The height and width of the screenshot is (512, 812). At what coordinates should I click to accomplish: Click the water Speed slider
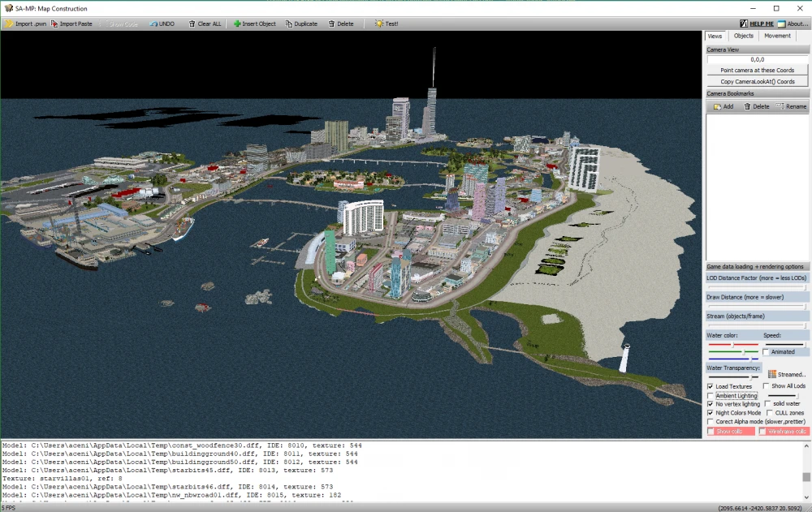pos(784,345)
